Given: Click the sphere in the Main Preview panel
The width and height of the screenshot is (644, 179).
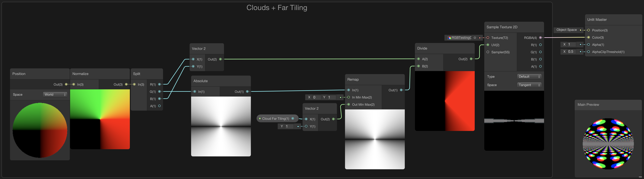Looking at the screenshot, I should coord(608,143).
